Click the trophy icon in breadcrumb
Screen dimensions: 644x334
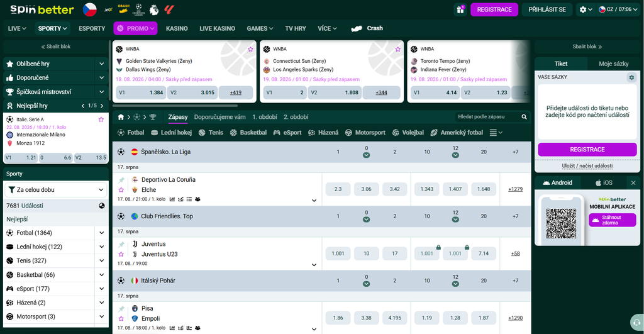click(153, 117)
